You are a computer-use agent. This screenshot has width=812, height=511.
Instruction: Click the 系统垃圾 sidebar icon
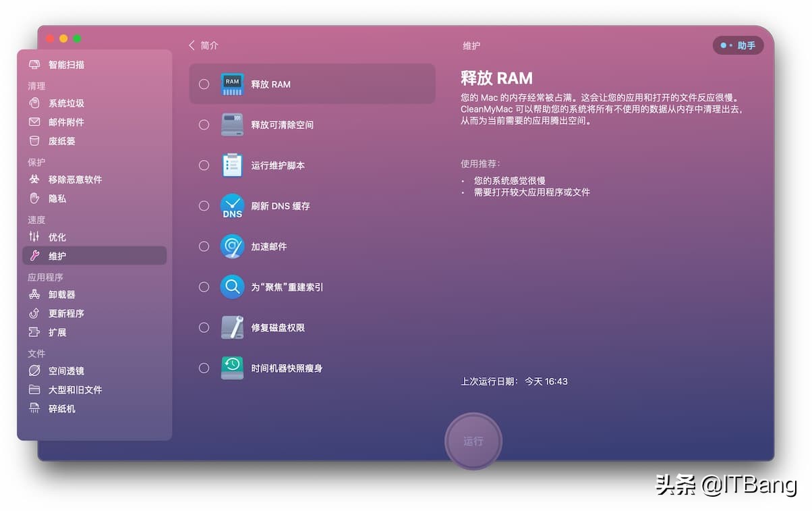(34, 103)
